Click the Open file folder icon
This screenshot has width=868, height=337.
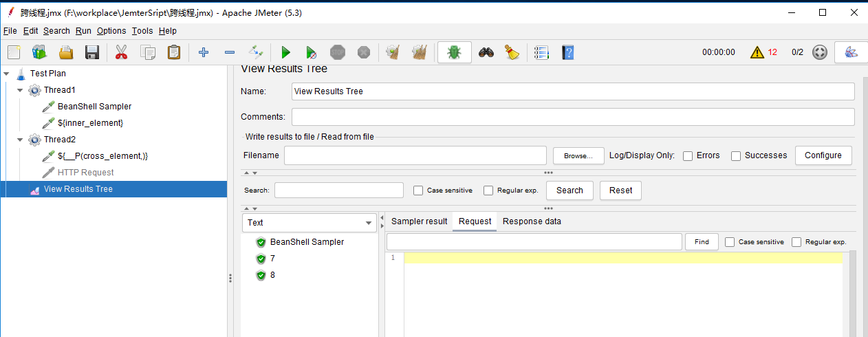(66, 52)
